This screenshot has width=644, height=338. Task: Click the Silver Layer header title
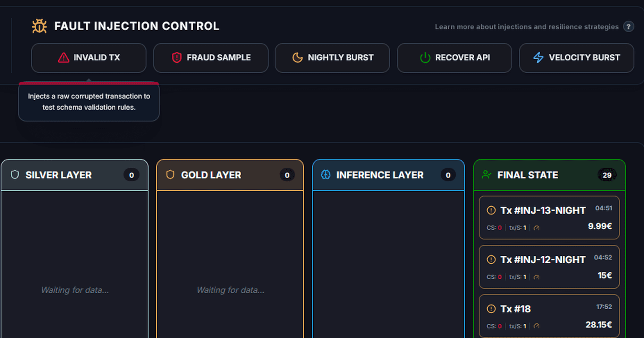click(59, 175)
